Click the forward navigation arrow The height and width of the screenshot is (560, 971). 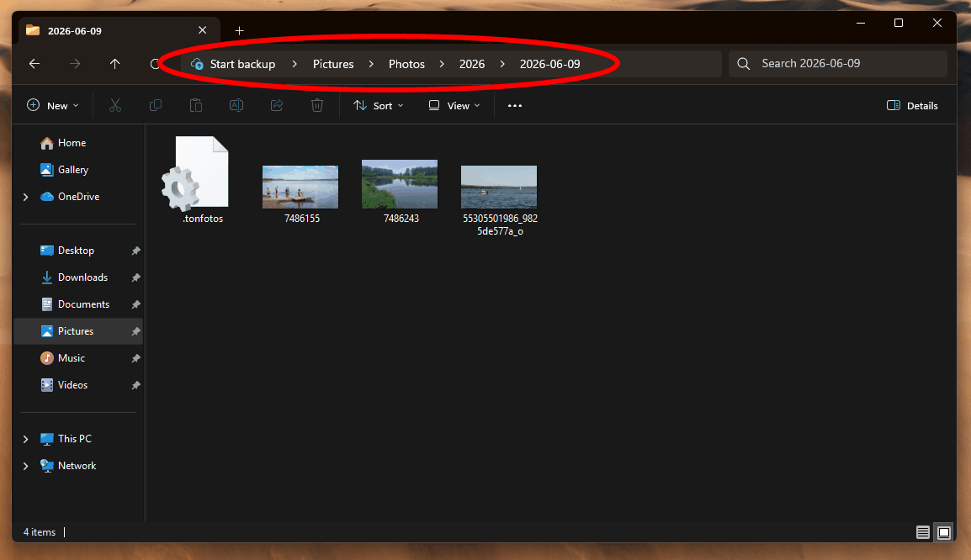click(x=74, y=64)
